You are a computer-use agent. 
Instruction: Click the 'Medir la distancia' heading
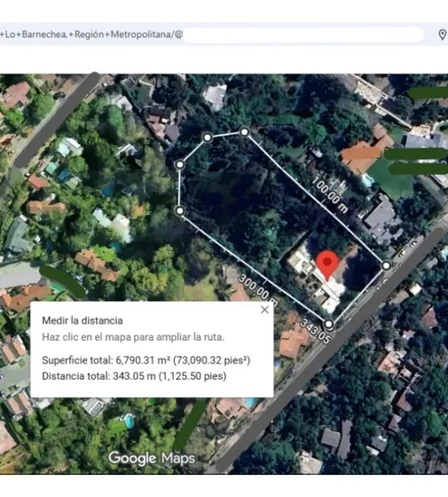coord(83,320)
